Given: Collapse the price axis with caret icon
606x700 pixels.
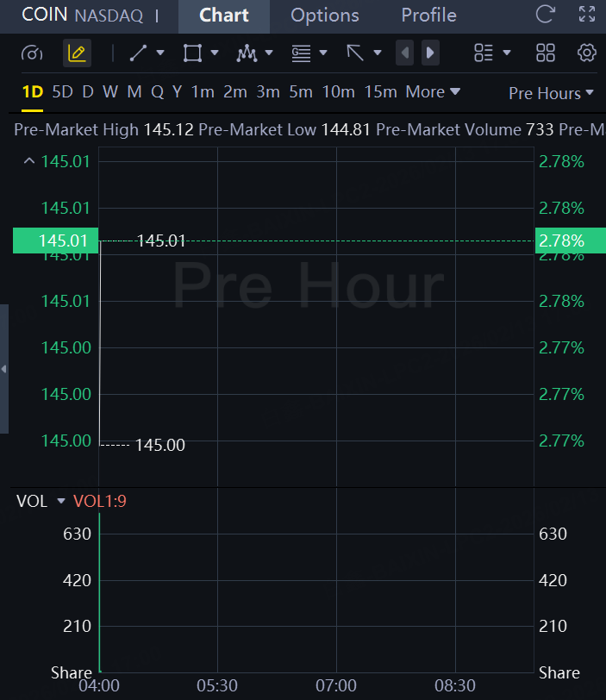Looking at the screenshot, I should click(29, 160).
